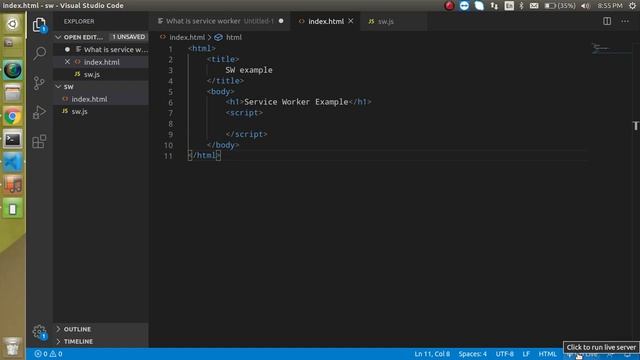Screen dimensions: 640x360
Task: Click the SW example title text
Action: click(249, 70)
